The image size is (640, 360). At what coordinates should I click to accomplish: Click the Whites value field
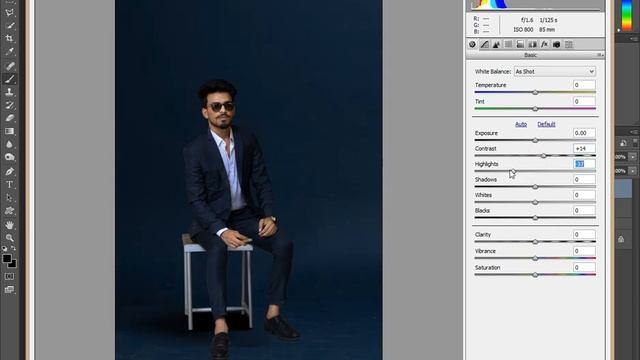(584, 195)
